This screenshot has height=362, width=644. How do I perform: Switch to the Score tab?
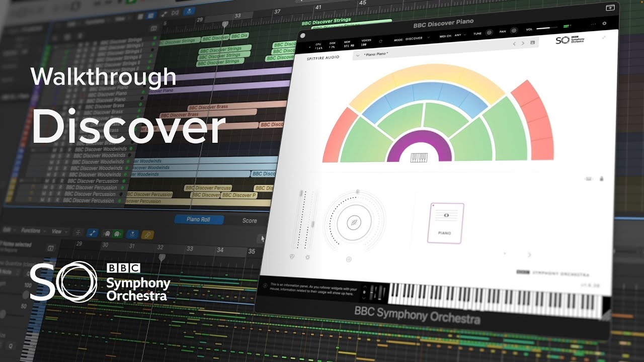pos(250,220)
